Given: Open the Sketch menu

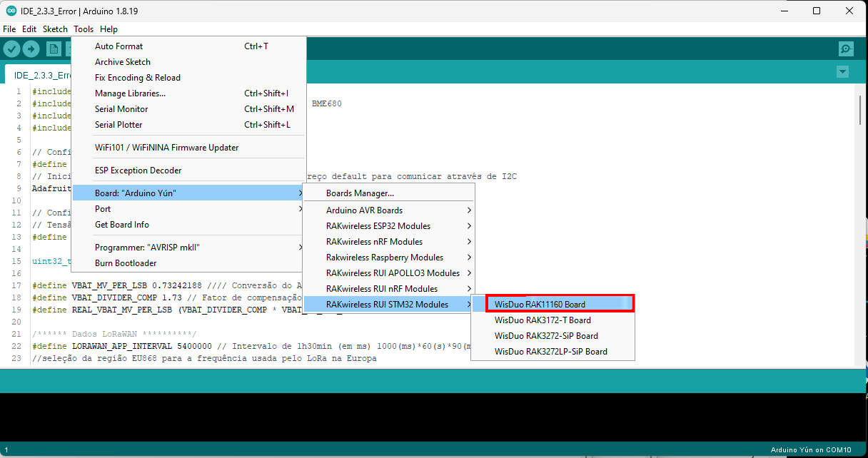Looking at the screenshot, I should point(55,29).
